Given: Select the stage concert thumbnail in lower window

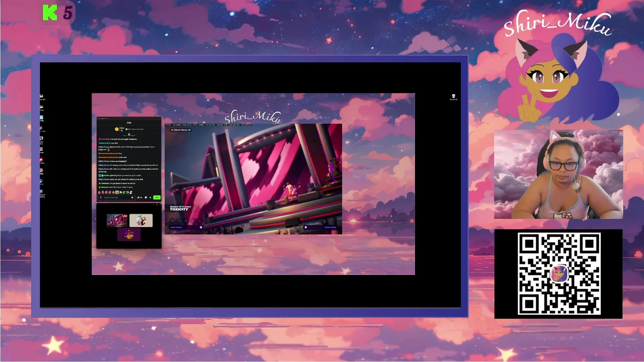Looking at the screenshot, I should [117, 220].
